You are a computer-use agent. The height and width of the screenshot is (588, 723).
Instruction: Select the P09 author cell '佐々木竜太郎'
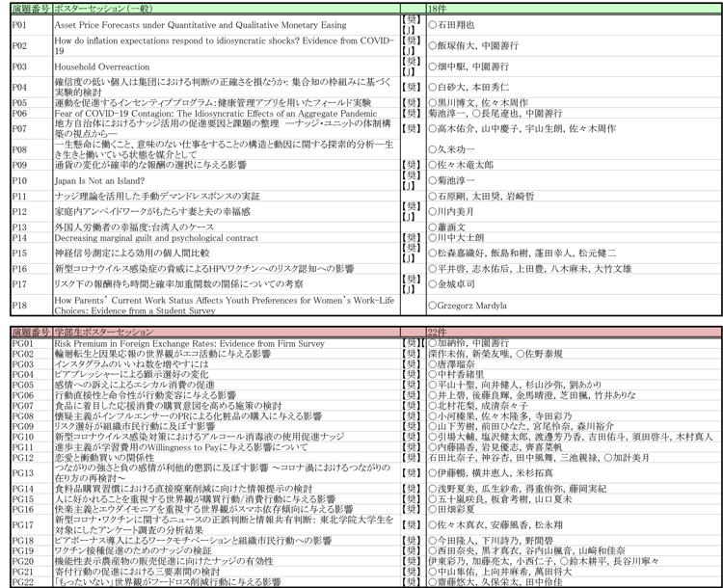coord(575,165)
